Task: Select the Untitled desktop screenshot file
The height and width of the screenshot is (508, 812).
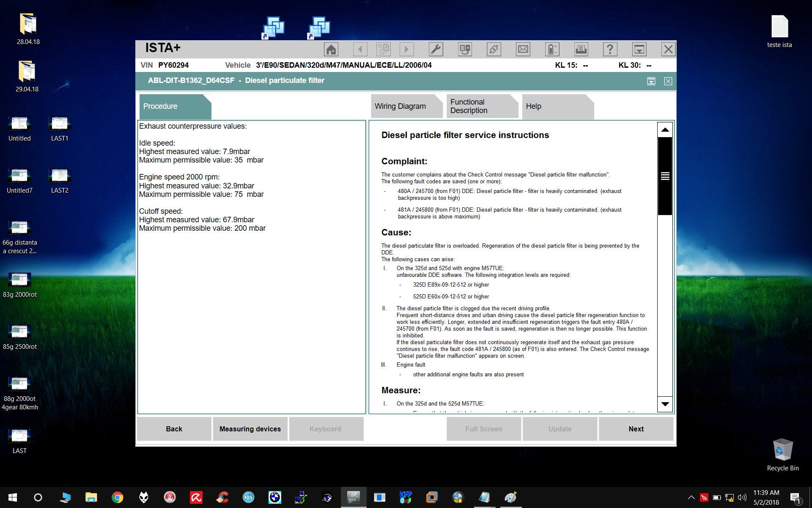Action: pyautogui.click(x=19, y=129)
